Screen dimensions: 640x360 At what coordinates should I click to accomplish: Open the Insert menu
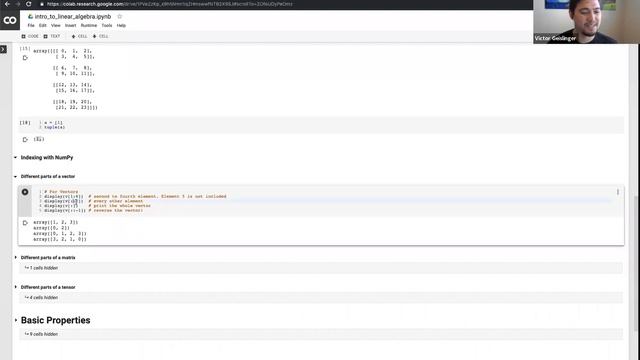[x=70, y=25]
